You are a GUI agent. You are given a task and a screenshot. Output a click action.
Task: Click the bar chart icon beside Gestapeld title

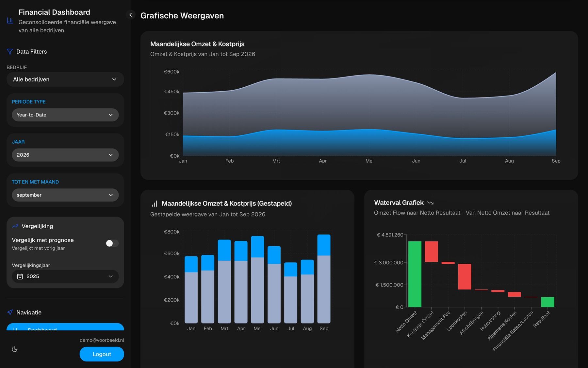pos(154,203)
